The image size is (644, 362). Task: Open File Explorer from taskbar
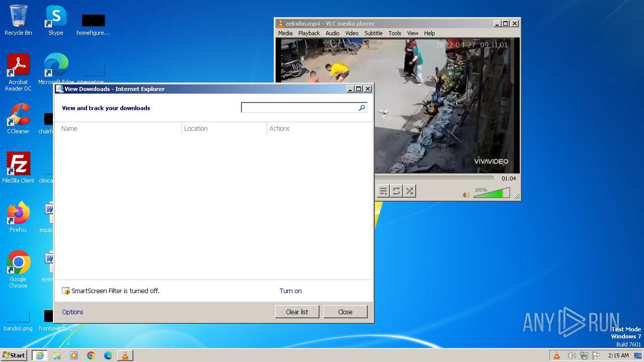point(57,355)
